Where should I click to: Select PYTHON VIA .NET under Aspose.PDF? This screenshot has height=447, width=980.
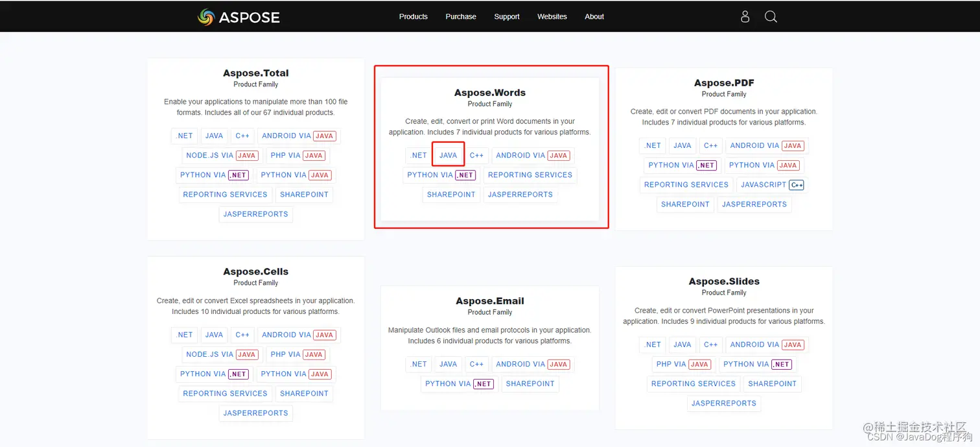[682, 165]
